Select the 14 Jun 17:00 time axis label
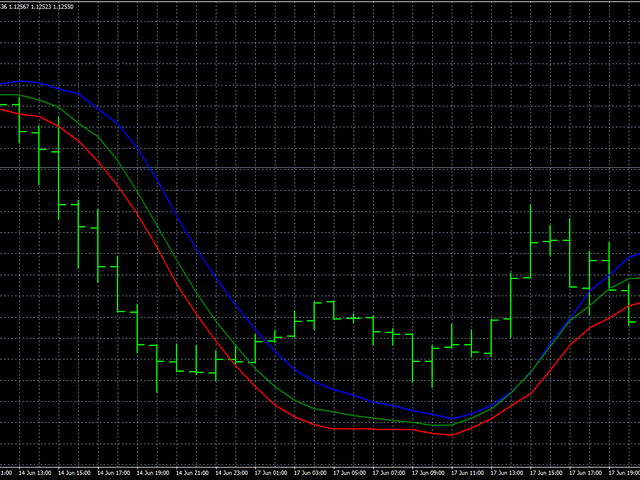Screen dimensions: 640x480 (x=115, y=473)
